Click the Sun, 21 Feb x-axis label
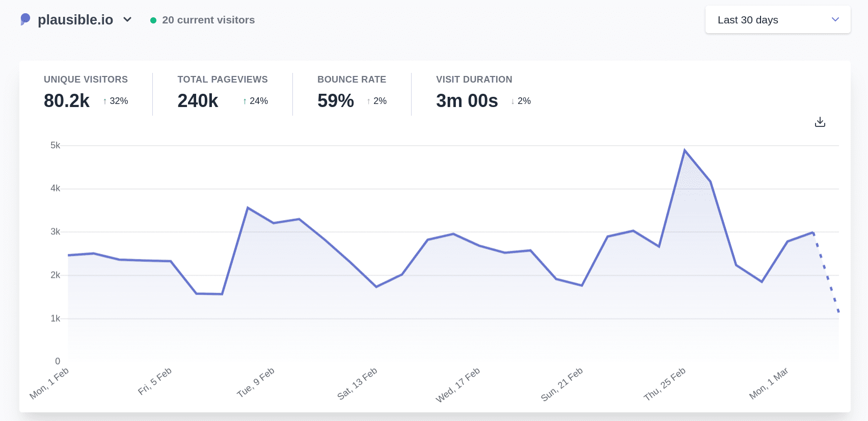This screenshot has width=868, height=421. 562,384
